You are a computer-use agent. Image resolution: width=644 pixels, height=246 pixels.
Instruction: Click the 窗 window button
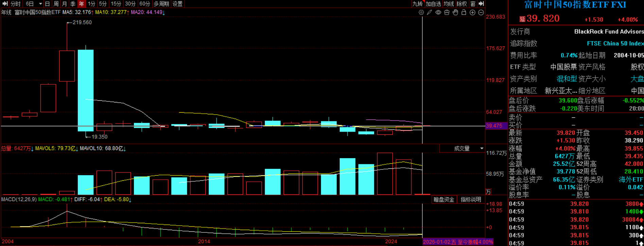point(473,4)
